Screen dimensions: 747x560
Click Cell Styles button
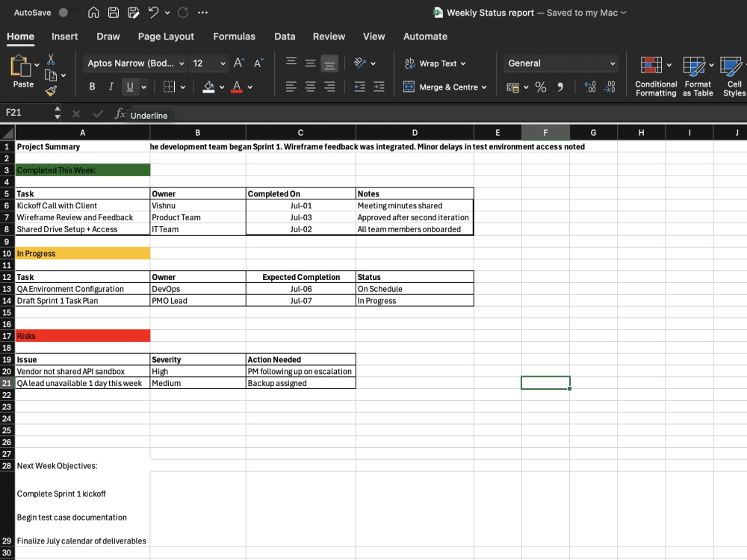[734, 76]
